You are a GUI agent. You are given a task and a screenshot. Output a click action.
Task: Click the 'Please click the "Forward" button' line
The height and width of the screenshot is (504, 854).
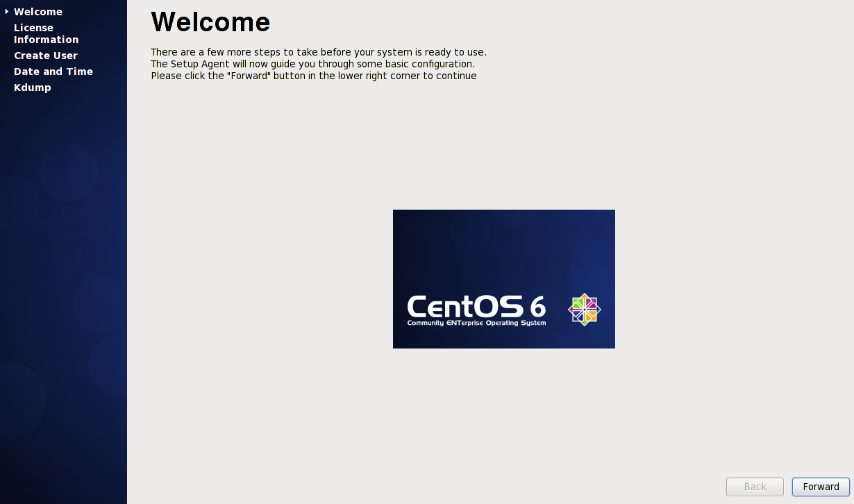314,76
